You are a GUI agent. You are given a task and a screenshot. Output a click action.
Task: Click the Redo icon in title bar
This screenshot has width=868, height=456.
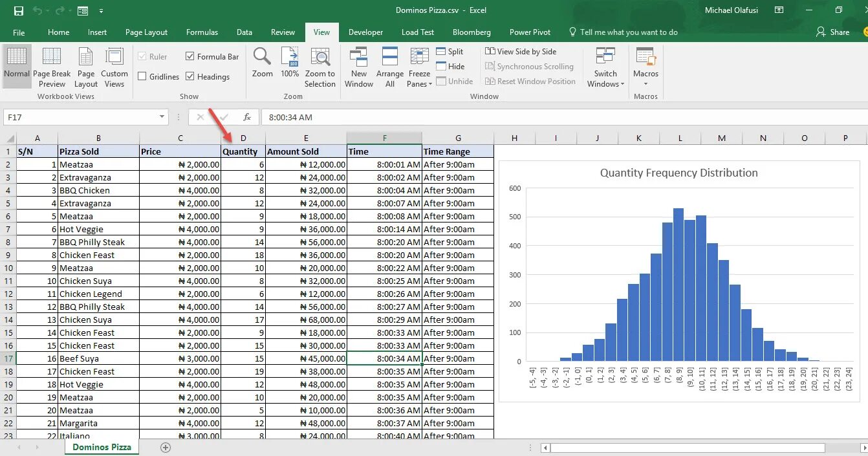(x=60, y=11)
